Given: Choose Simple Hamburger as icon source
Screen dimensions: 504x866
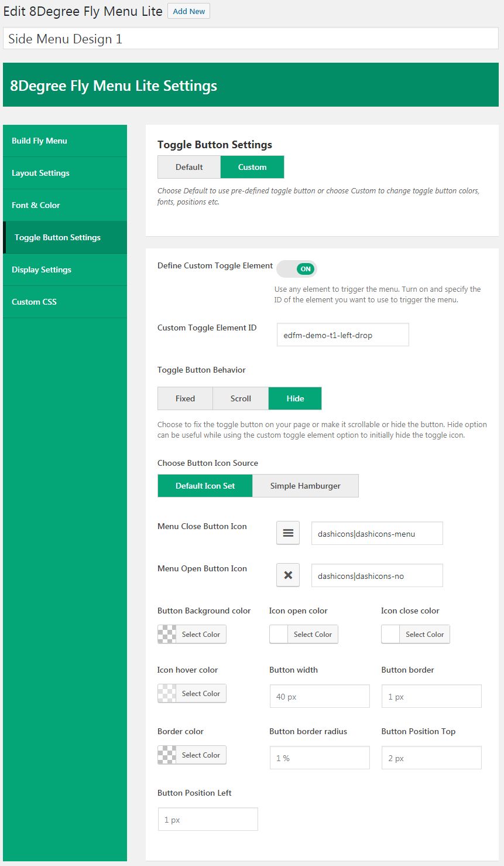Looking at the screenshot, I should (x=306, y=486).
